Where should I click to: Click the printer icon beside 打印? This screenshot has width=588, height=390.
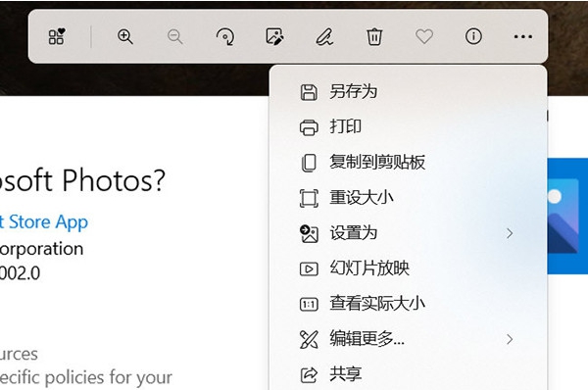[309, 127]
